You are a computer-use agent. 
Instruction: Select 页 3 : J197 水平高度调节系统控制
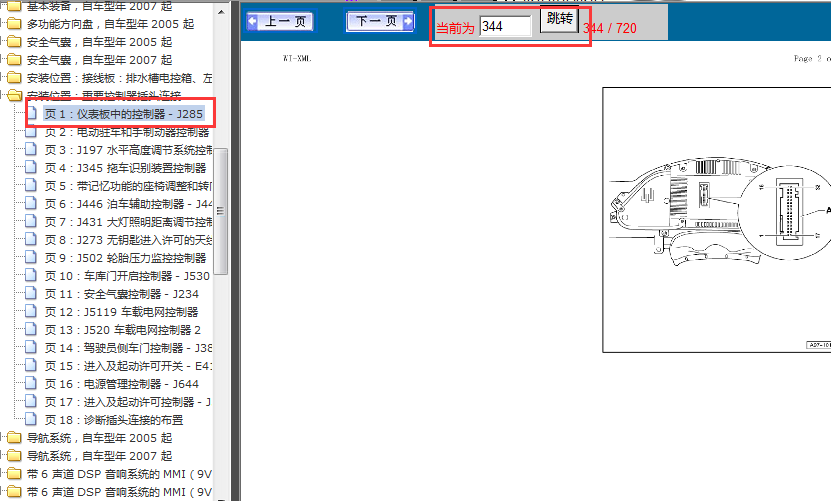point(128,150)
